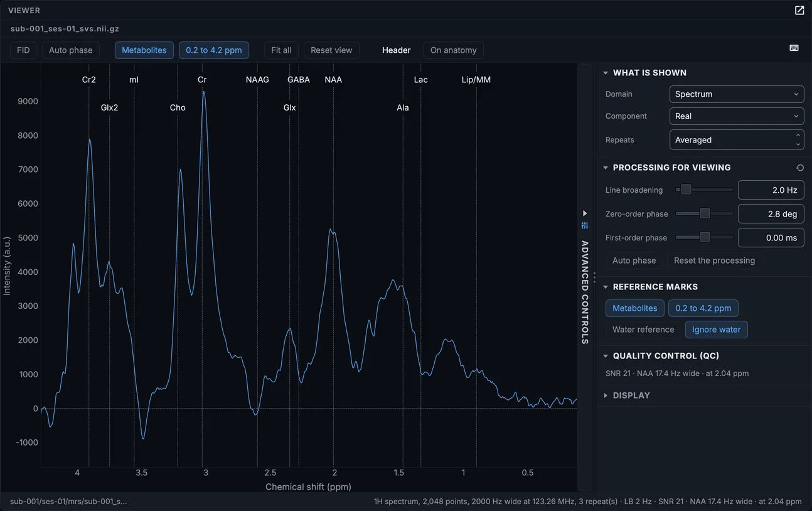This screenshot has width=812, height=511.
Task: Click Reset the processing button
Action: [714, 261]
